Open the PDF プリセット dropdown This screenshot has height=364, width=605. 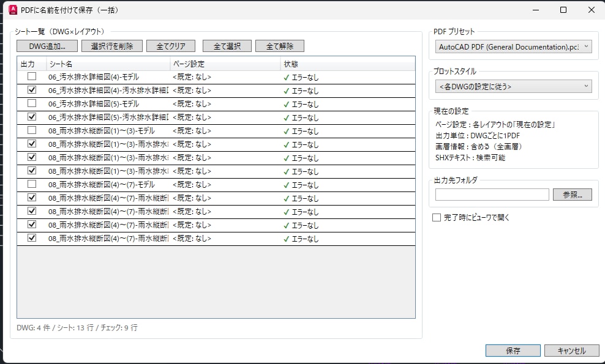point(514,47)
